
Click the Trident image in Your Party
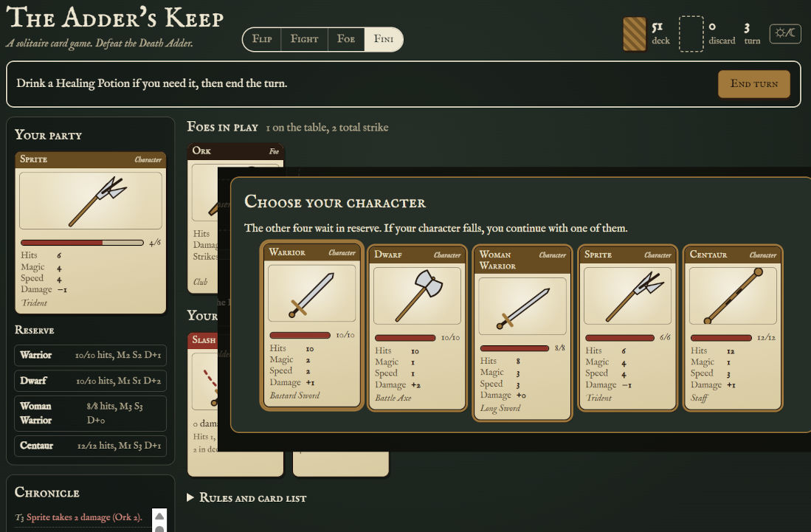91,201
